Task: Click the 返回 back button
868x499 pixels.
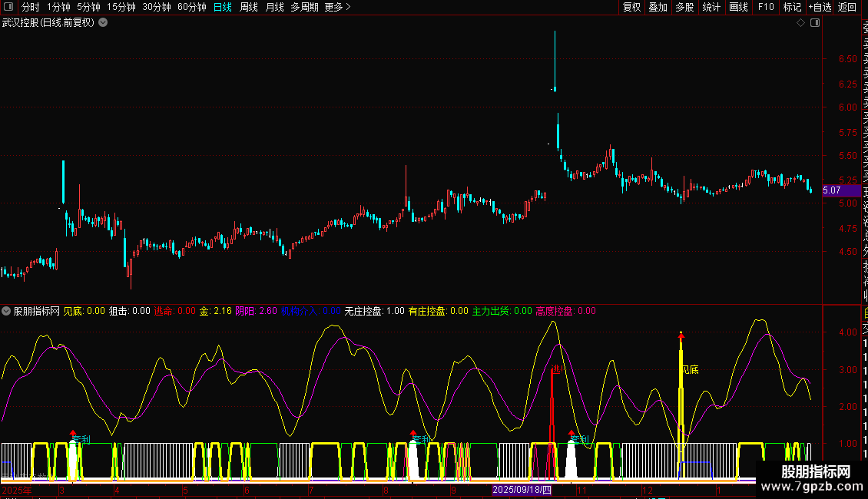Action: [x=847, y=8]
